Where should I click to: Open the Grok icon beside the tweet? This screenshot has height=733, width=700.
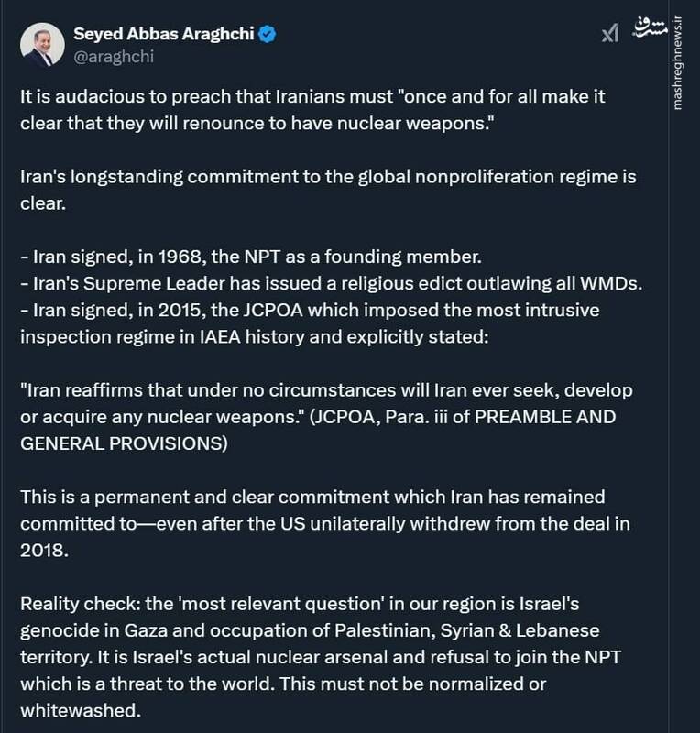tap(609, 34)
